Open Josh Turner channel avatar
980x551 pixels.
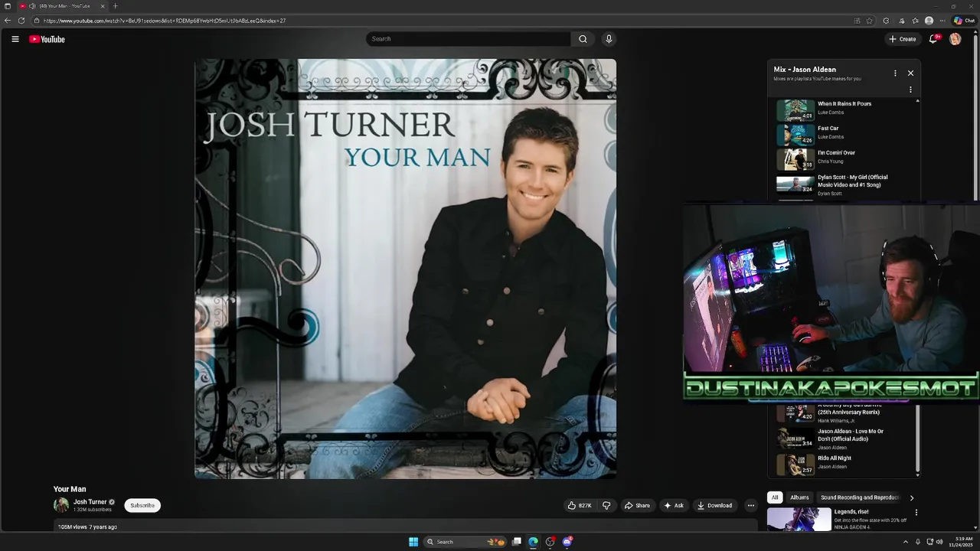tap(61, 505)
